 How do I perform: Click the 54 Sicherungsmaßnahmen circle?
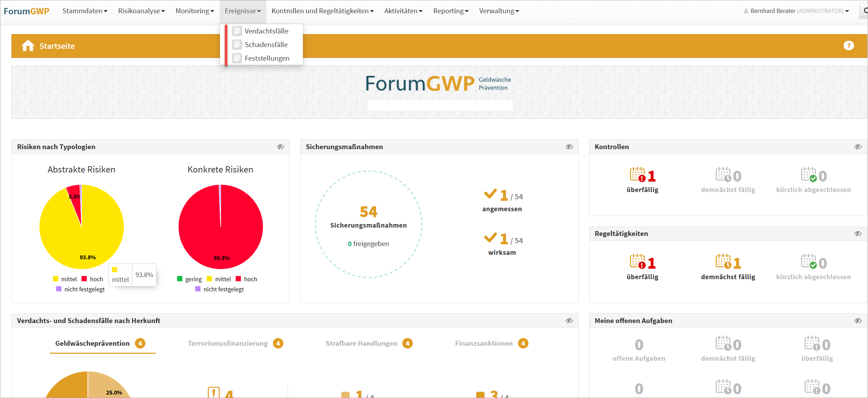point(368,224)
